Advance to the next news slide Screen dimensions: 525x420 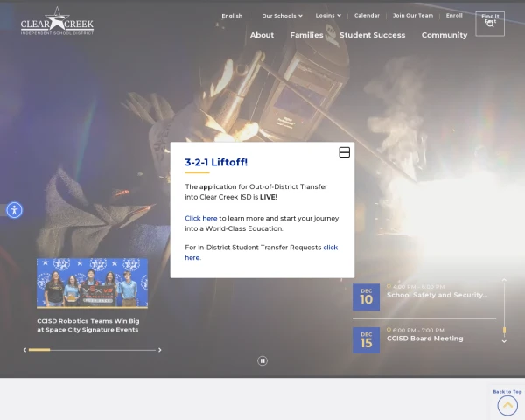159,350
